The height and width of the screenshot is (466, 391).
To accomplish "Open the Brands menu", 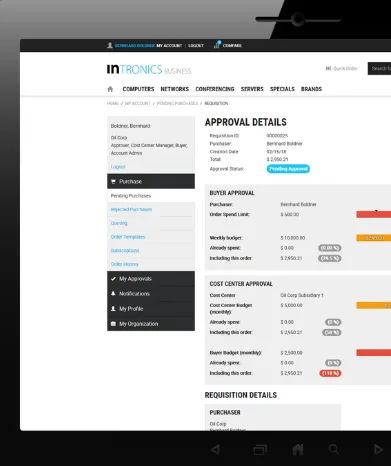I will point(311,89).
